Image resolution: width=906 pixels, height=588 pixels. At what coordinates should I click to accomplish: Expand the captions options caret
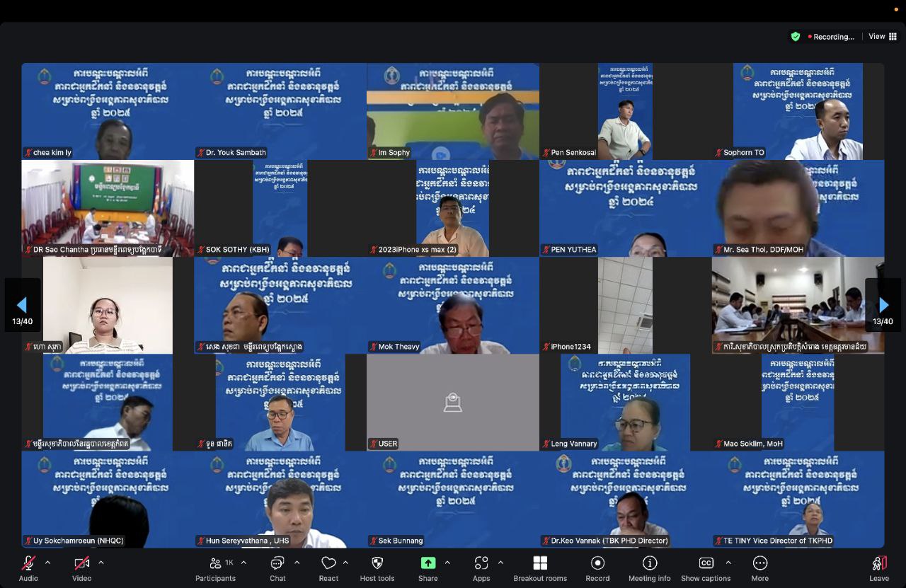pos(728,563)
